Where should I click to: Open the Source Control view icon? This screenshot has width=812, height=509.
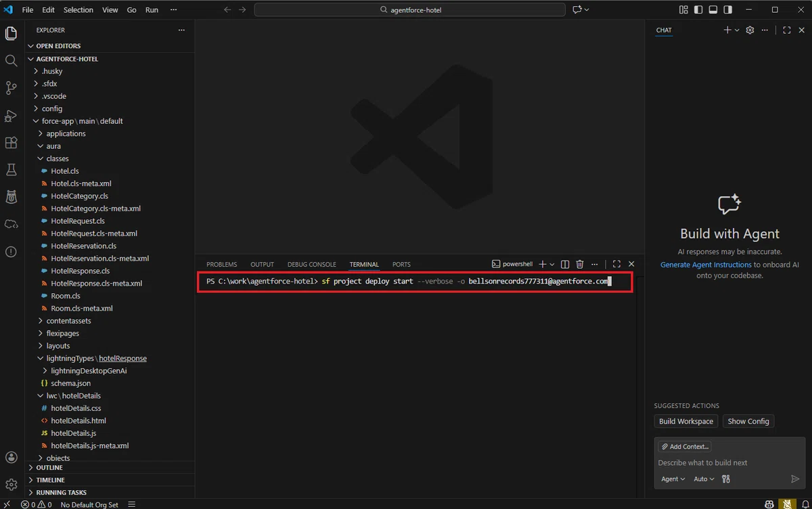(11, 88)
